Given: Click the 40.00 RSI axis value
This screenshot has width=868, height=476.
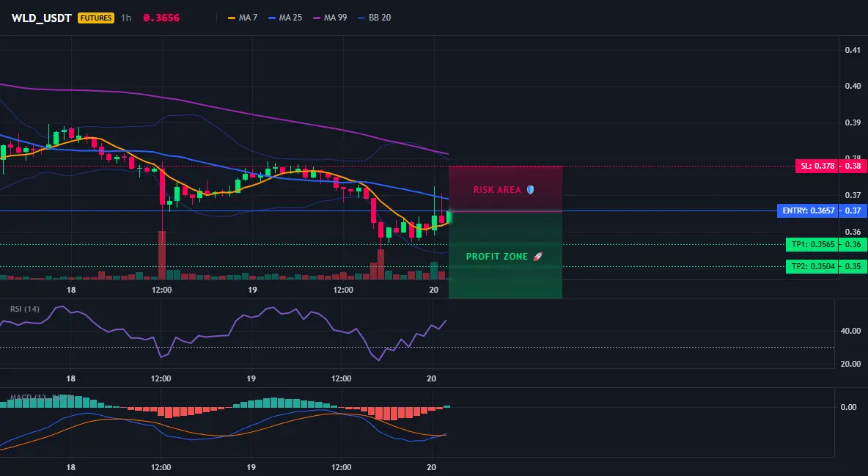Looking at the screenshot, I should coord(850,331).
